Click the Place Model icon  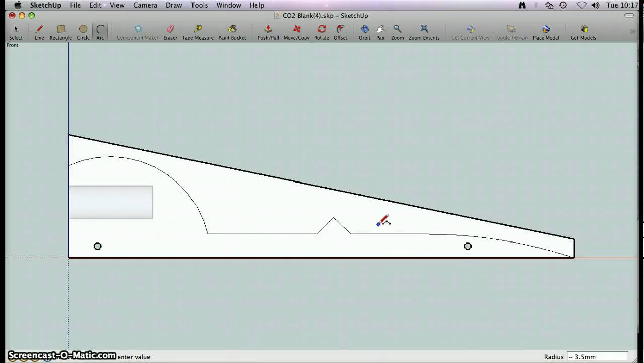[545, 29]
